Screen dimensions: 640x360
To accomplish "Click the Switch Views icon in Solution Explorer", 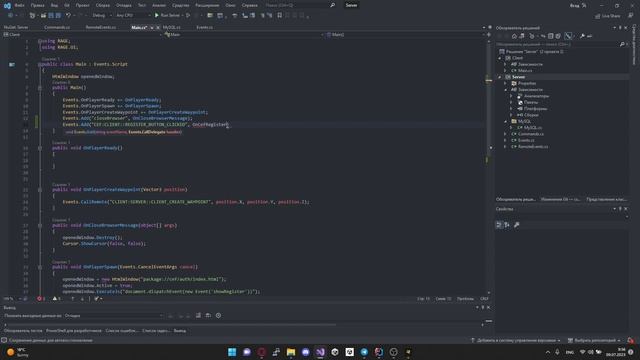I will pyautogui.click(x=522, y=36).
